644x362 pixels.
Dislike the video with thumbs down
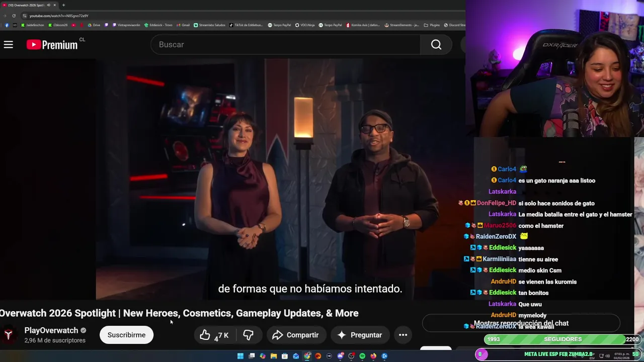coord(248,335)
